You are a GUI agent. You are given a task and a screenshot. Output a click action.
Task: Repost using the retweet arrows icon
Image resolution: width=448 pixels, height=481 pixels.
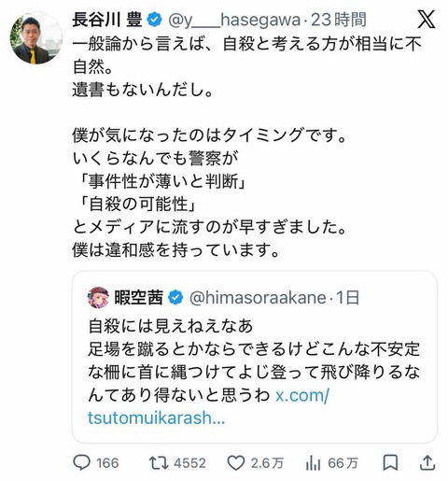(x=159, y=463)
